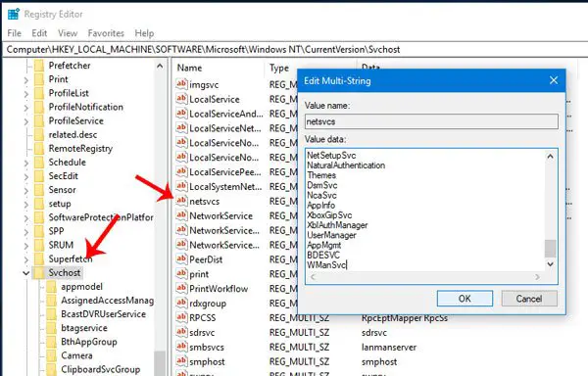Click the Registry Editor app icon in title bar

point(14,15)
